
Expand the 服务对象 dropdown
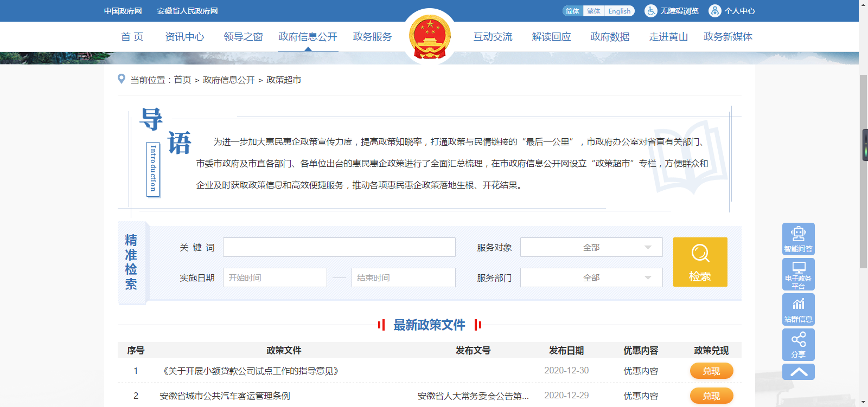point(591,247)
